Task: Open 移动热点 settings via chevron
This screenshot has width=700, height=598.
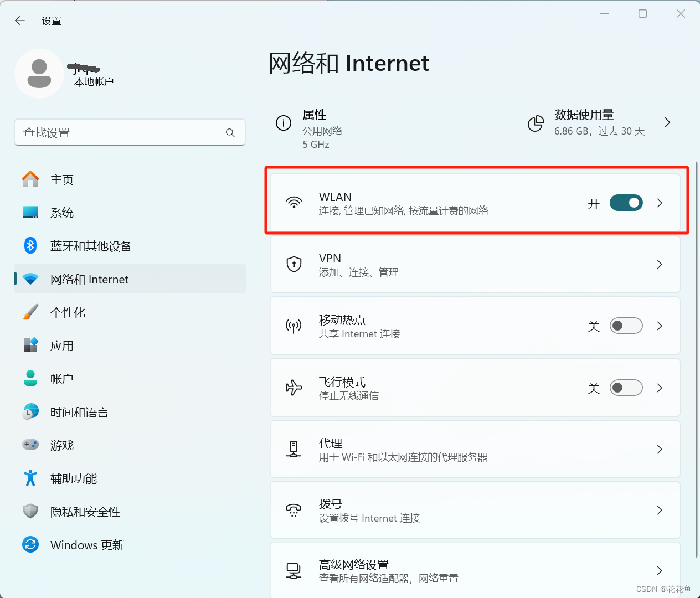Action: click(660, 326)
